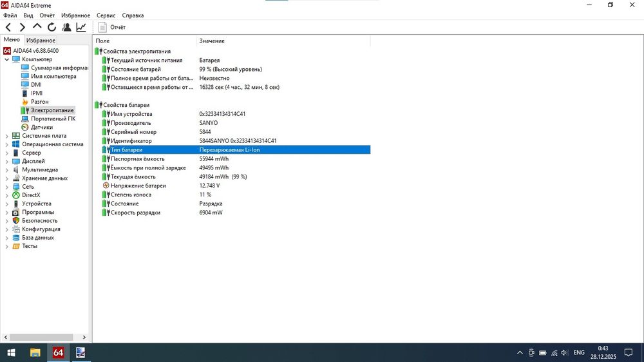Image resolution: width=644 pixels, height=362 pixels.
Task: Select the Тип батареи highlighted row
Action: pyautogui.click(x=236, y=150)
